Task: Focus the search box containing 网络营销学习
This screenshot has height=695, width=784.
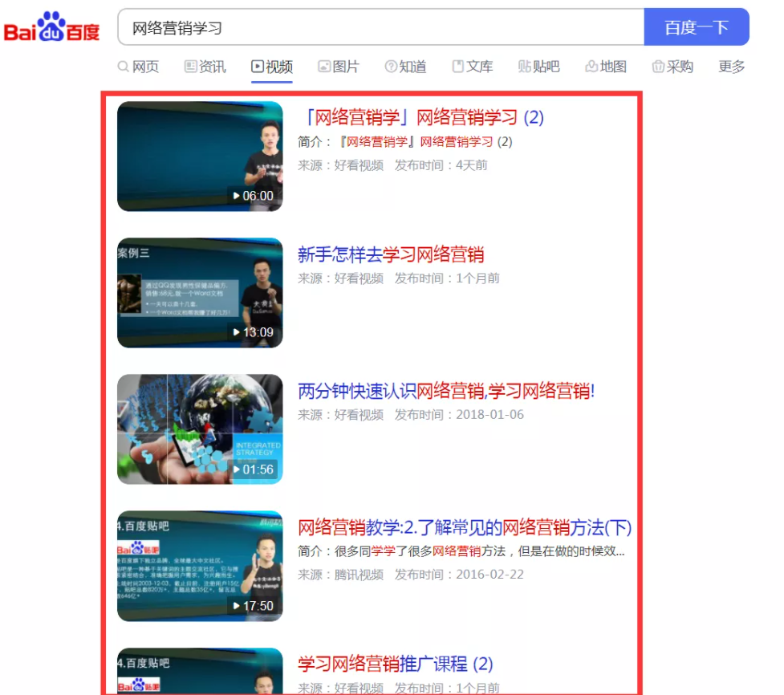Action: (x=381, y=27)
